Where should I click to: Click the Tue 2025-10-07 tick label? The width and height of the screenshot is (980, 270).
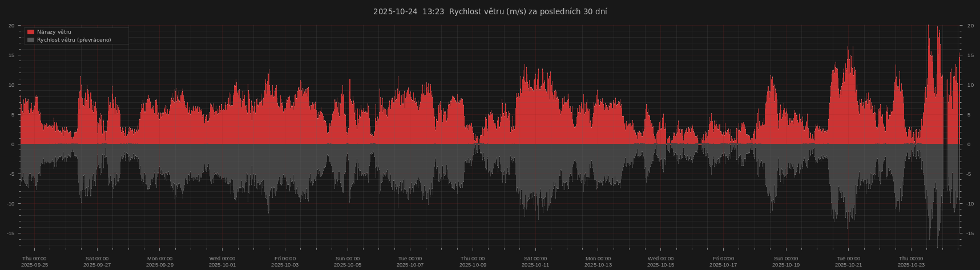coord(410,261)
